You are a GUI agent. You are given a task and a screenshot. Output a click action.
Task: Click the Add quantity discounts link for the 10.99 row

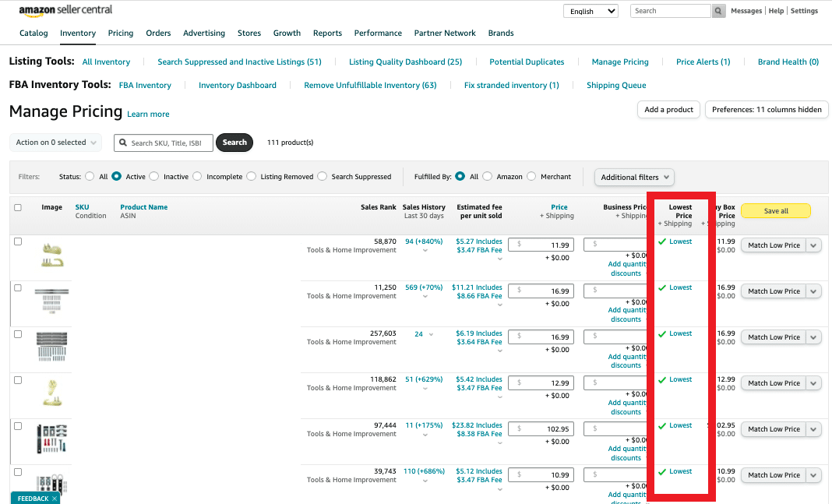(x=626, y=499)
